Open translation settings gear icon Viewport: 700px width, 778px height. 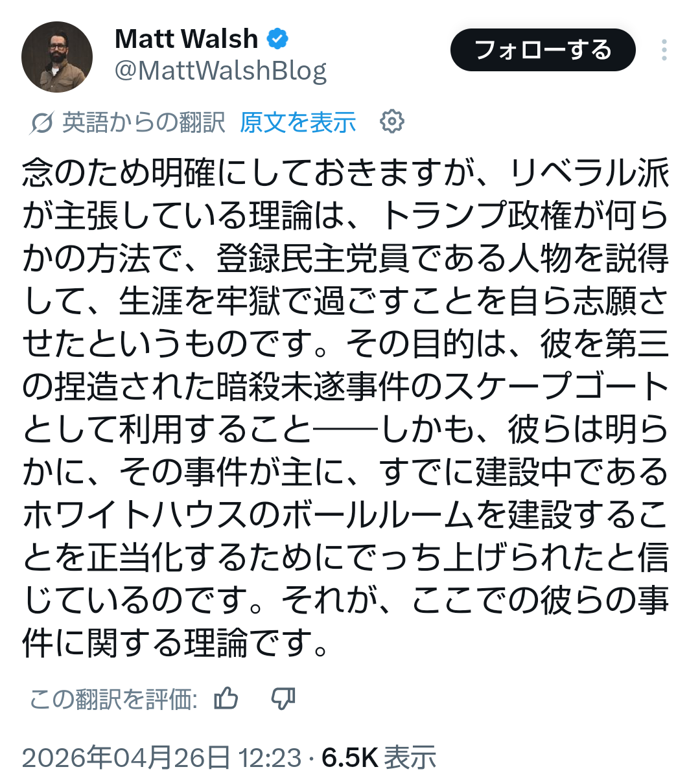tap(391, 121)
